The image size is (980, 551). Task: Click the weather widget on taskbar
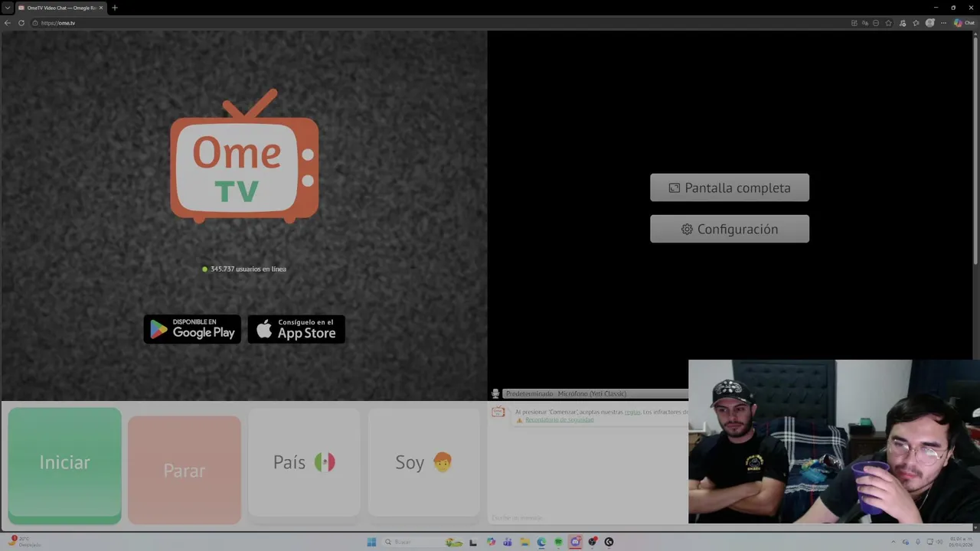(x=24, y=542)
